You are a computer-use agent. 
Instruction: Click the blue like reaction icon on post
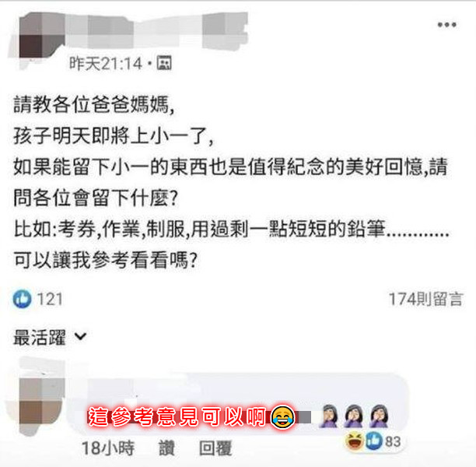point(22,299)
